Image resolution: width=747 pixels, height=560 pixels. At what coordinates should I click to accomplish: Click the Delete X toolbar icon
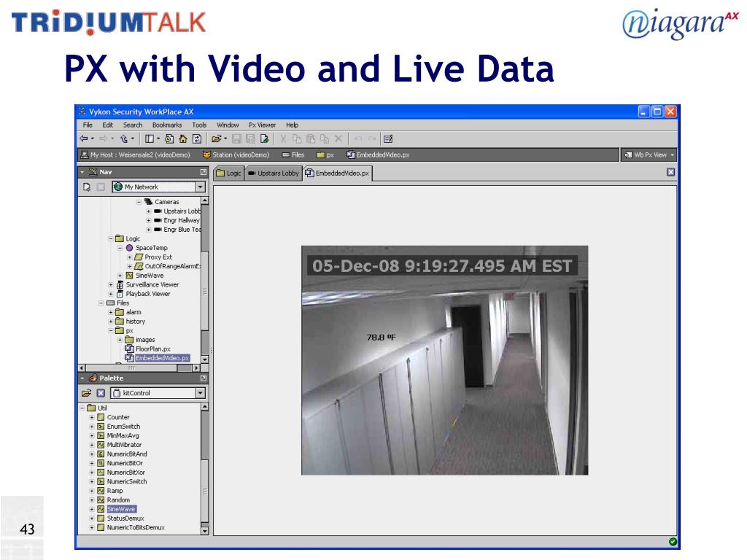pos(338,139)
